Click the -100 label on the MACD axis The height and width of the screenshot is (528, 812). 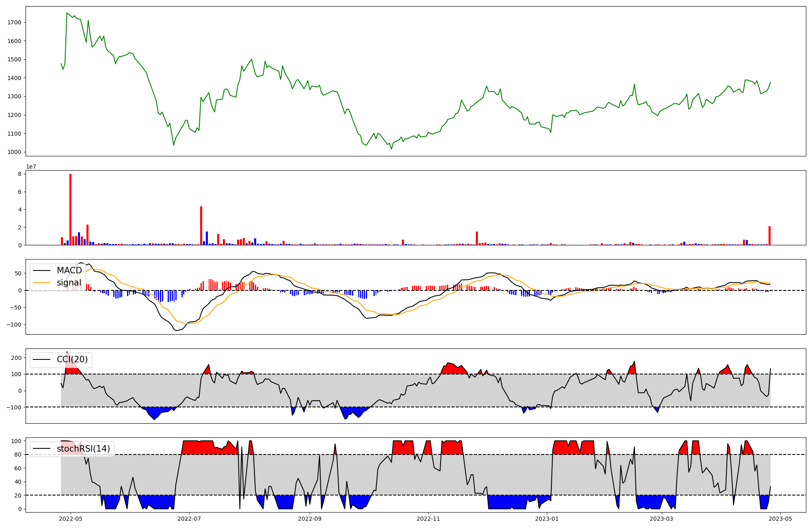[x=14, y=325]
